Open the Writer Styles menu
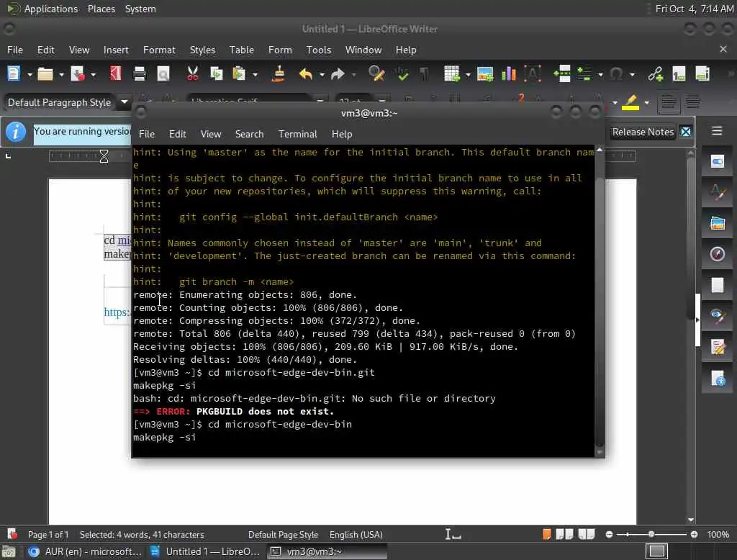This screenshot has width=737, height=560. (202, 50)
